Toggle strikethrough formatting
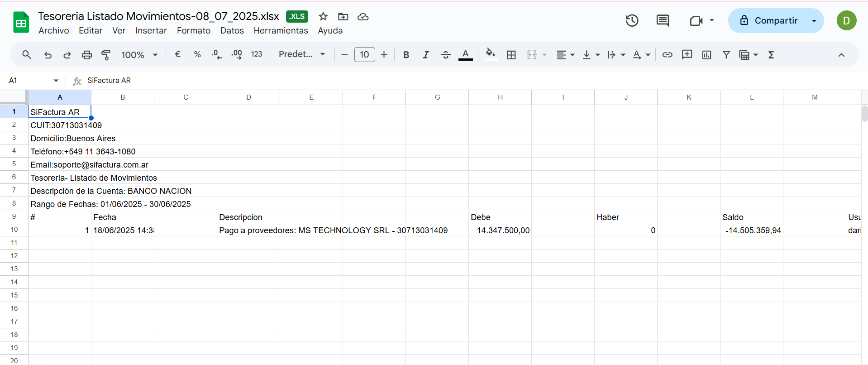This screenshot has width=868, height=365. coord(446,55)
